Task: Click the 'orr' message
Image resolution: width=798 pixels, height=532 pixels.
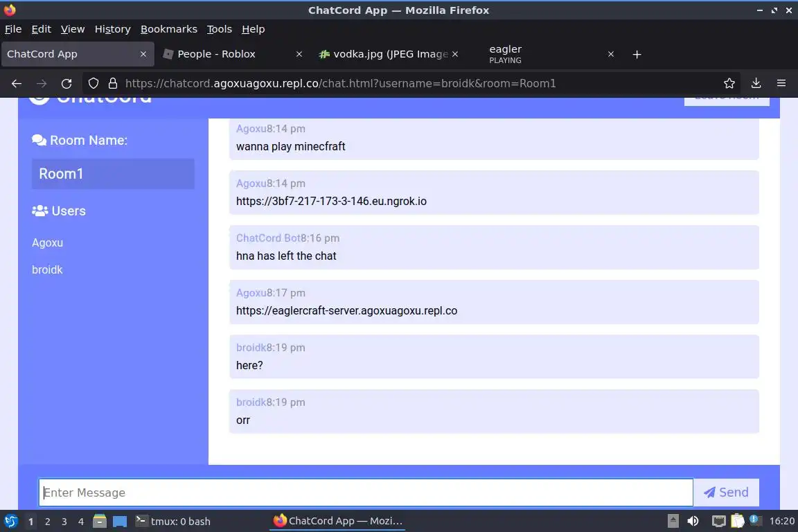Action: pyautogui.click(x=242, y=420)
